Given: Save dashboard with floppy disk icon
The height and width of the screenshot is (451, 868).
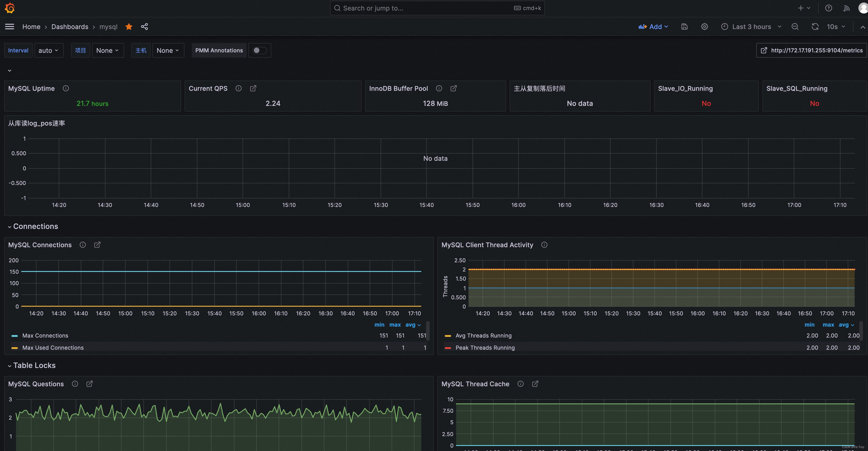Looking at the screenshot, I should (684, 27).
